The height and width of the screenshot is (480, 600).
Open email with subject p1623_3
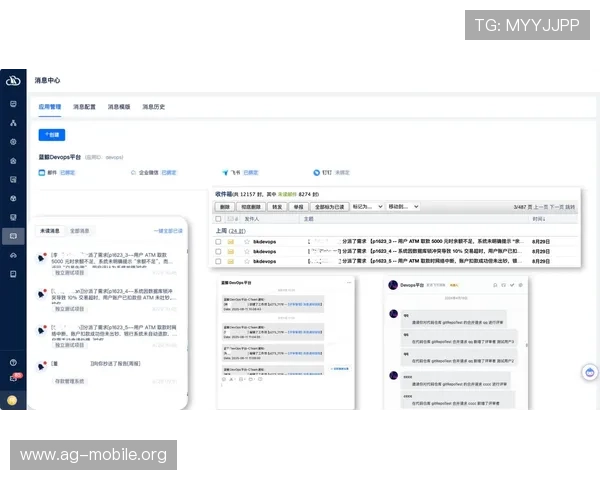[416, 242]
